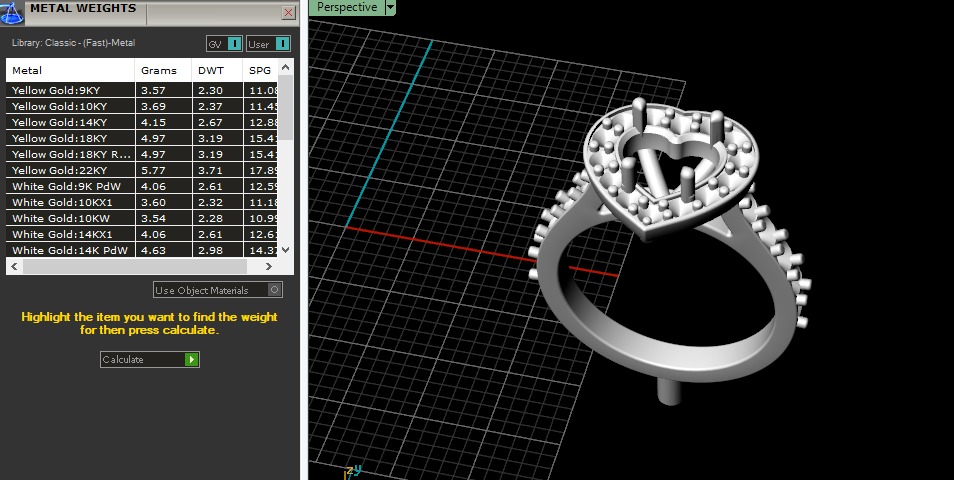
Task: Click the 2.37 DWT cell
Action: click(x=217, y=106)
